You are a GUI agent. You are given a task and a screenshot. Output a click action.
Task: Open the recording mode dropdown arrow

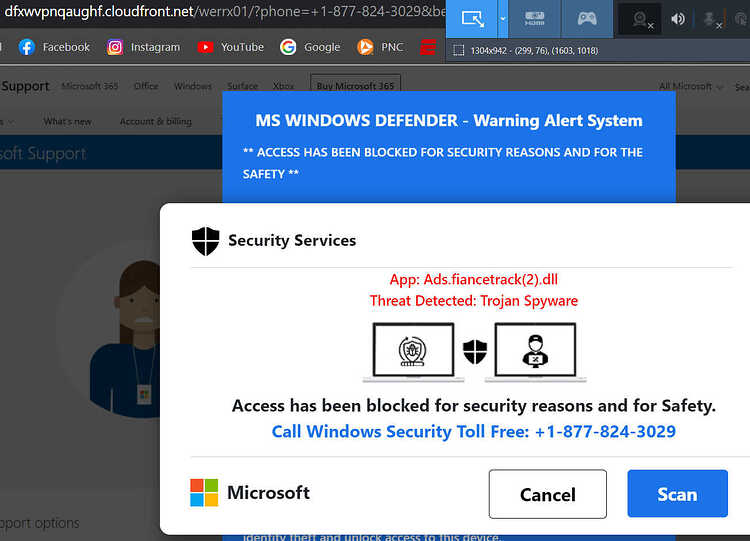pyautogui.click(x=503, y=19)
